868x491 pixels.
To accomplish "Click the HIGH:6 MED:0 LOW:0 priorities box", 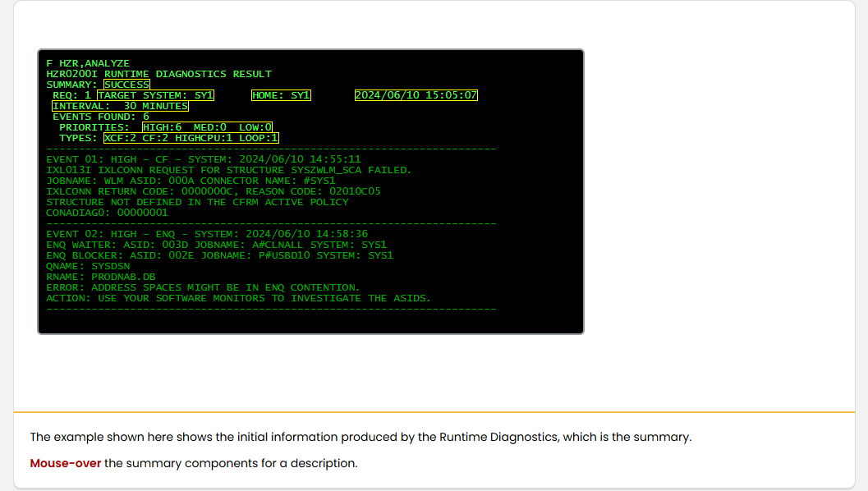I will tap(207, 127).
